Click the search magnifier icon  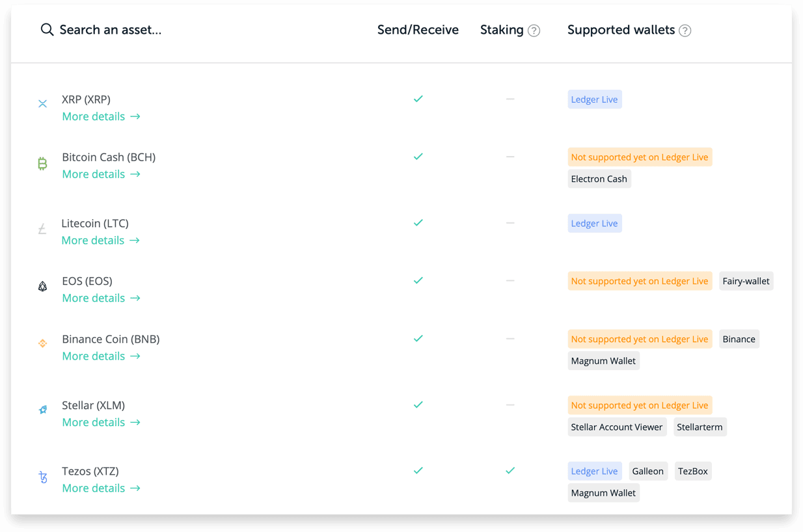[47, 30]
